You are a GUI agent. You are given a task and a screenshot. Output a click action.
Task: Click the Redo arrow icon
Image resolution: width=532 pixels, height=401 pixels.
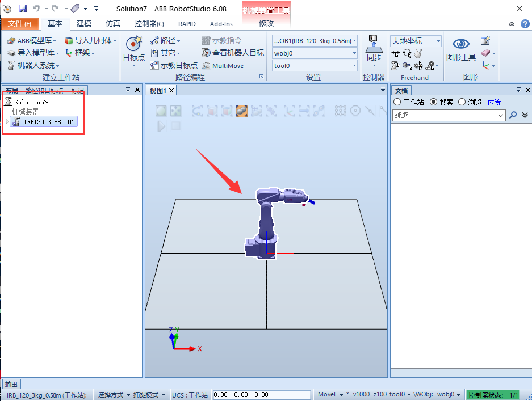click(56, 8)
